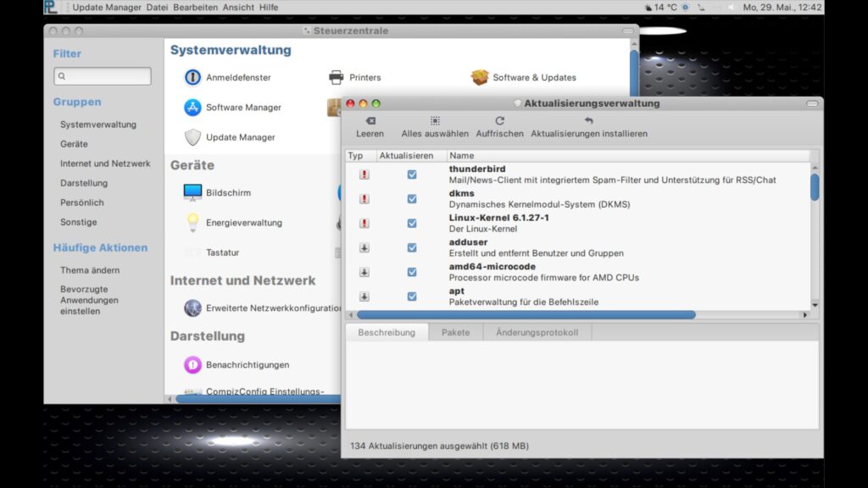This screenshot has width=868, height=488.
Task: Sort by the Aktualisieren column header
Action: 411,156
